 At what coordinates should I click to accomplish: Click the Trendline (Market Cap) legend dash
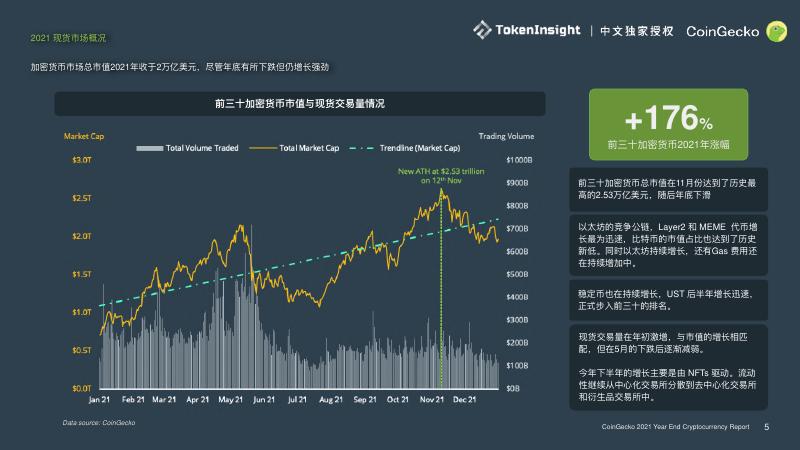(x=362, y=148)
